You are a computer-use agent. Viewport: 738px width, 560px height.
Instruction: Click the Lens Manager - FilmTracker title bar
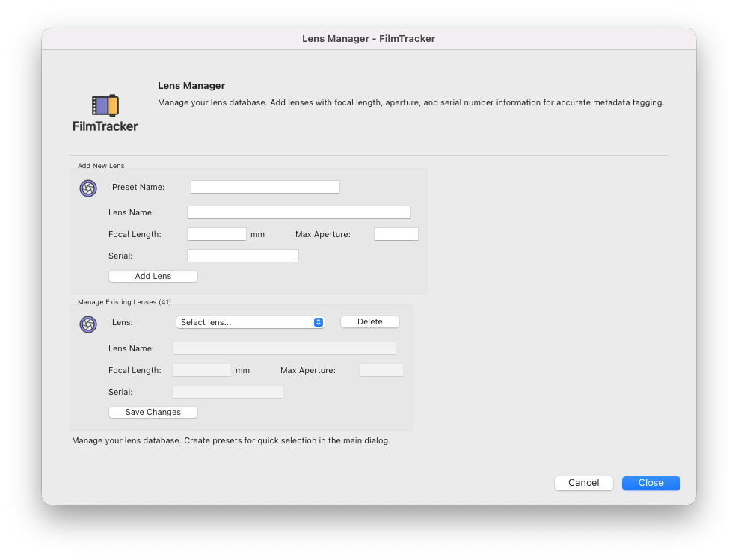(369, 38)
